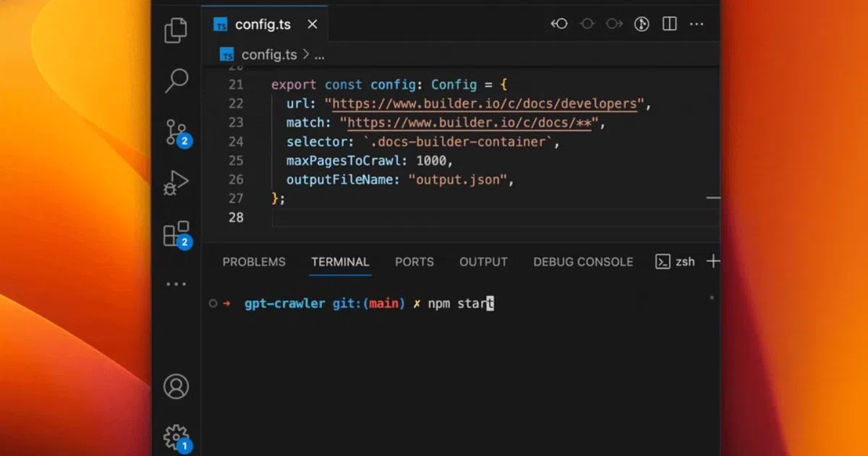This screenshot has height=456, width=868.
Task: Split the editor to the right
Action: (670, 24)
